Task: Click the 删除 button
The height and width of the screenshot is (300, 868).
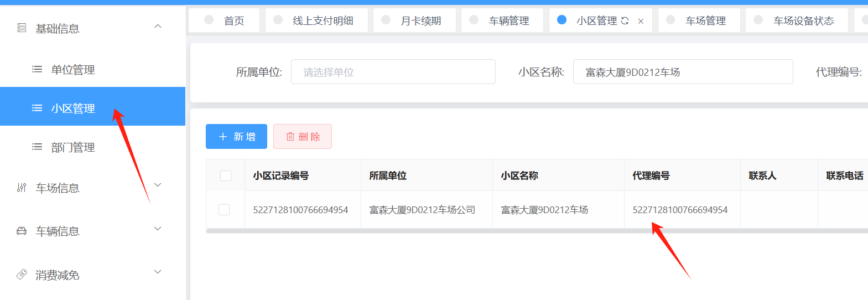Action: 303,137
